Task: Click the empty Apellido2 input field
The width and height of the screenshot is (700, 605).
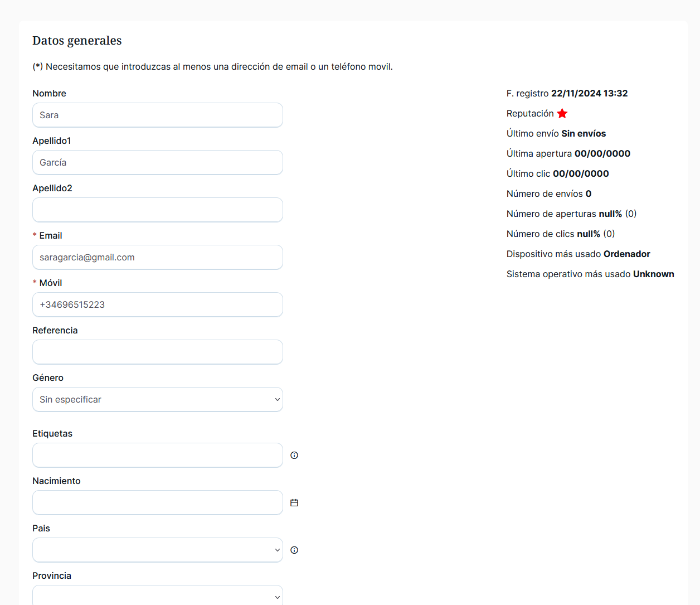Action: point(158,210)
